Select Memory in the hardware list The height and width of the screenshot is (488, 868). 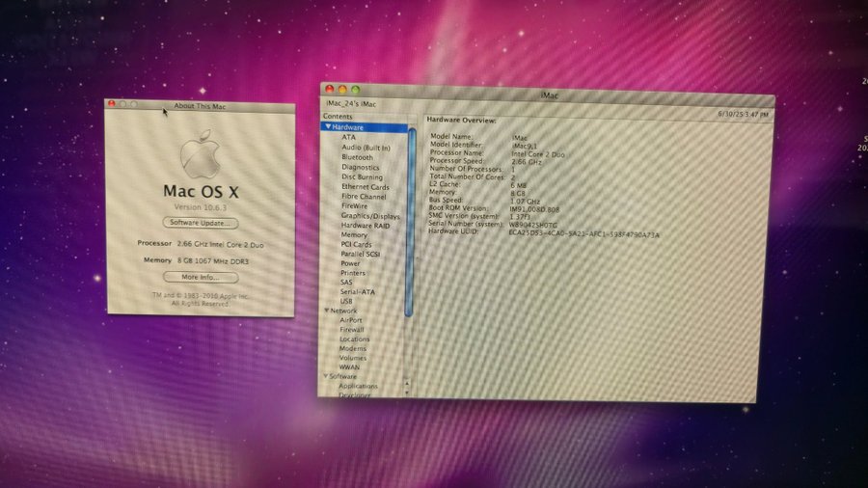354,234
